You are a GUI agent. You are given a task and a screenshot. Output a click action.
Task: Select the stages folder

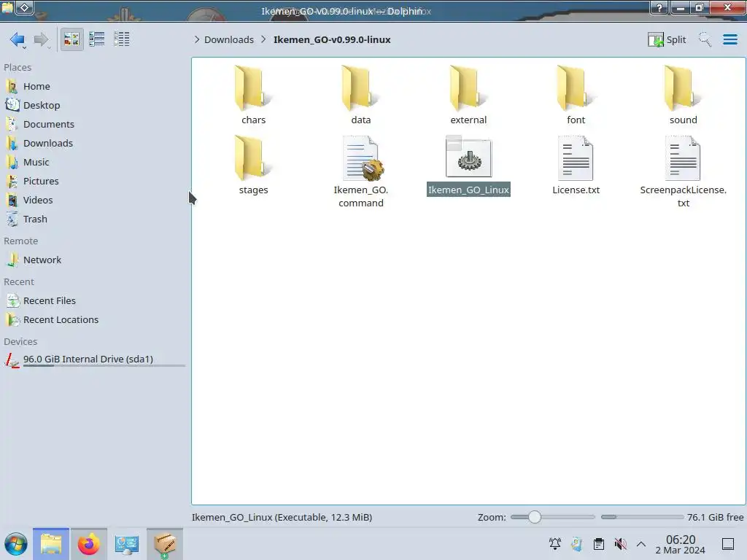[x=253, y=165]
